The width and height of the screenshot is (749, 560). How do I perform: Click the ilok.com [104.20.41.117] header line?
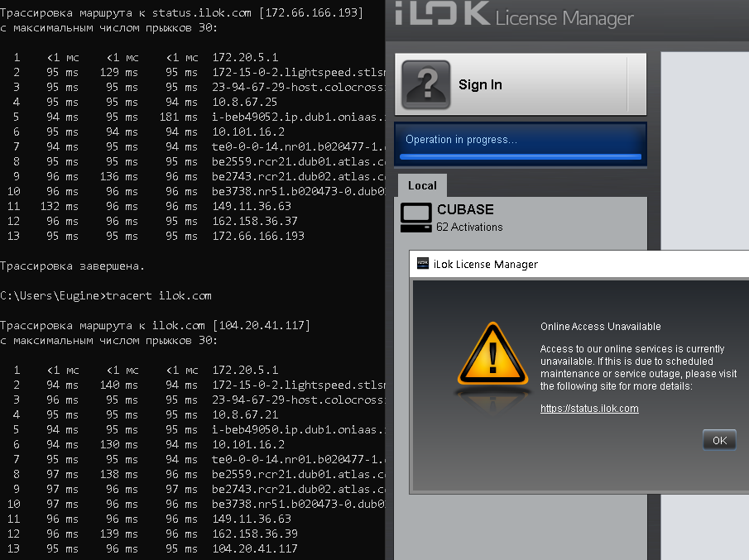(156, 326)
